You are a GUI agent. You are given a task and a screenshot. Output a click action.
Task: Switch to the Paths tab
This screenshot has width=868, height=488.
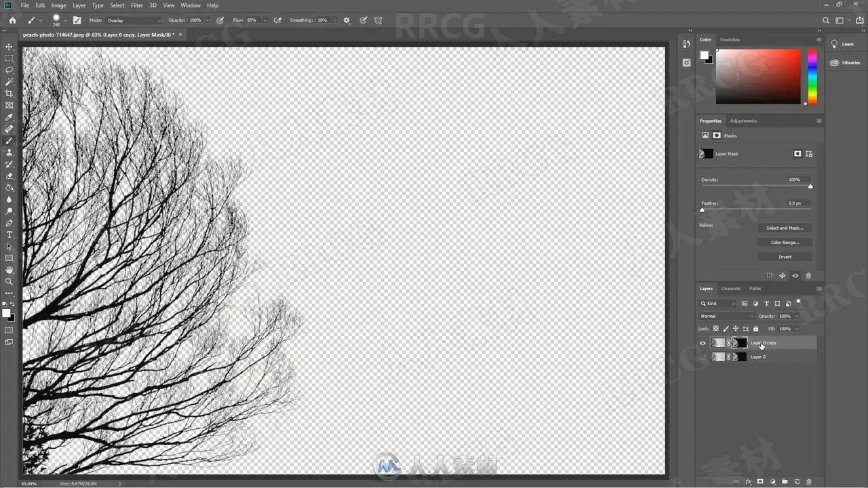(755, 289)
